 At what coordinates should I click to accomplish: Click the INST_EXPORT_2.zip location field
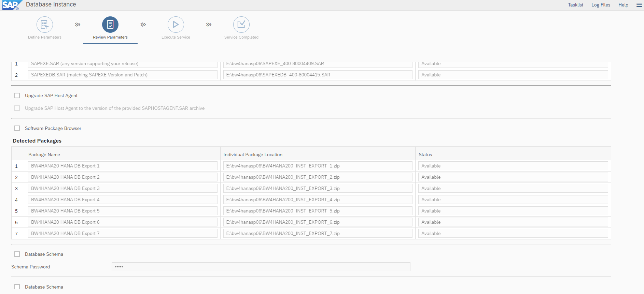[x=318, y=177]
